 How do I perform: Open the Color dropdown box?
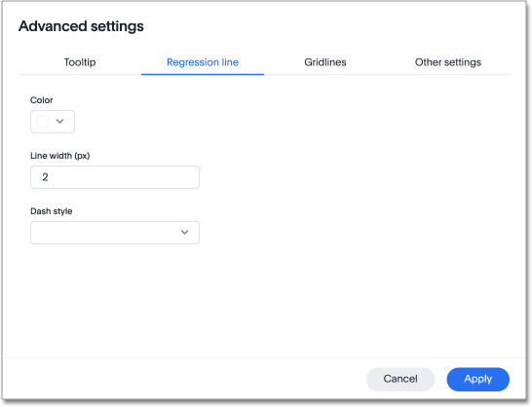53,122
